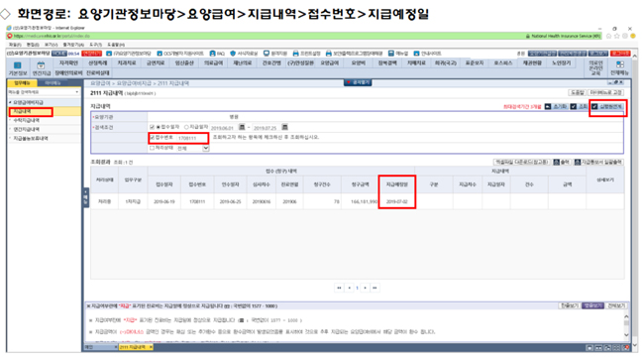Viewport: 644px width, 359px height.
Task: Click the browser home icon
Action: pyautogui.click(x=608, y=36)
